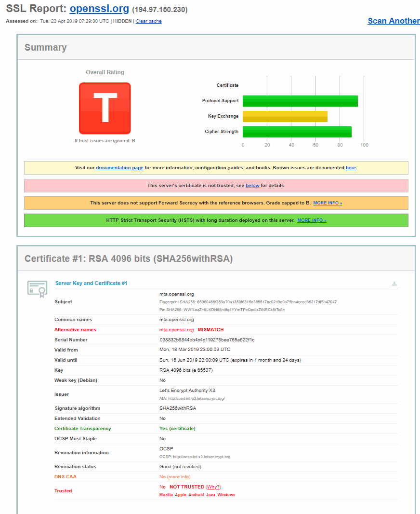Click the 'Yes (certificate)' transparency value
This screenshot has height=514, width=420.
point(177,429)
